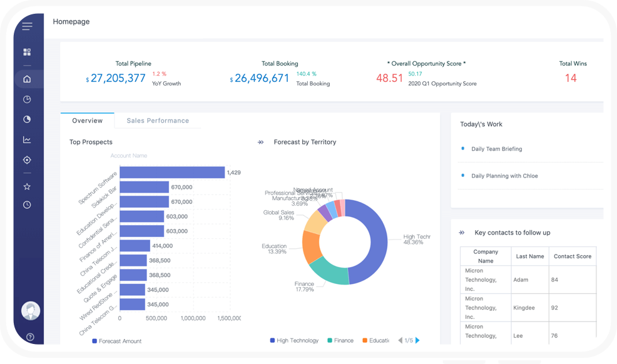Select the yellow Global Sales donut segment
This screenshot has width=617, height=364.
click(x=315, y=223)
